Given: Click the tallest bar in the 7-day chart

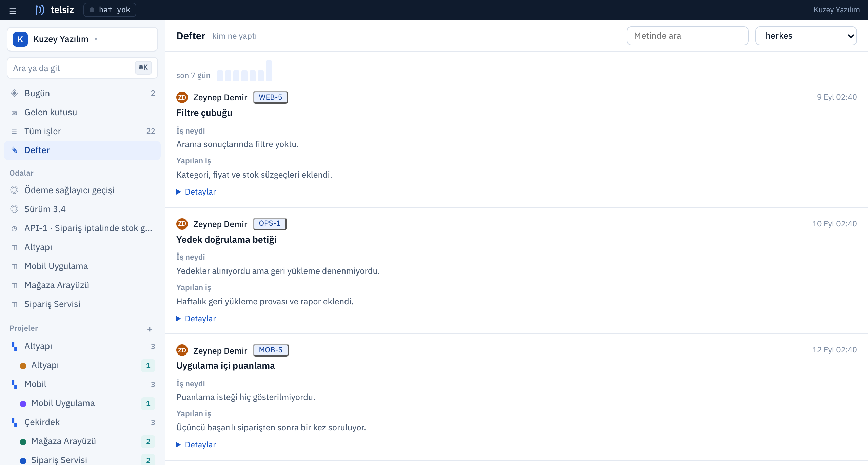Looking at the screenshot, I should pyautogui.click(x=269, y=70).
